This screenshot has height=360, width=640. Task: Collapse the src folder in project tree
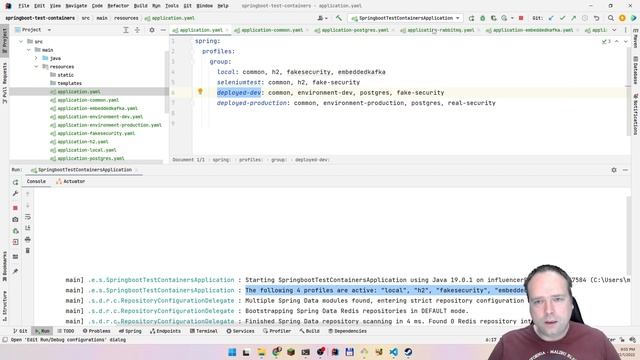21,42
